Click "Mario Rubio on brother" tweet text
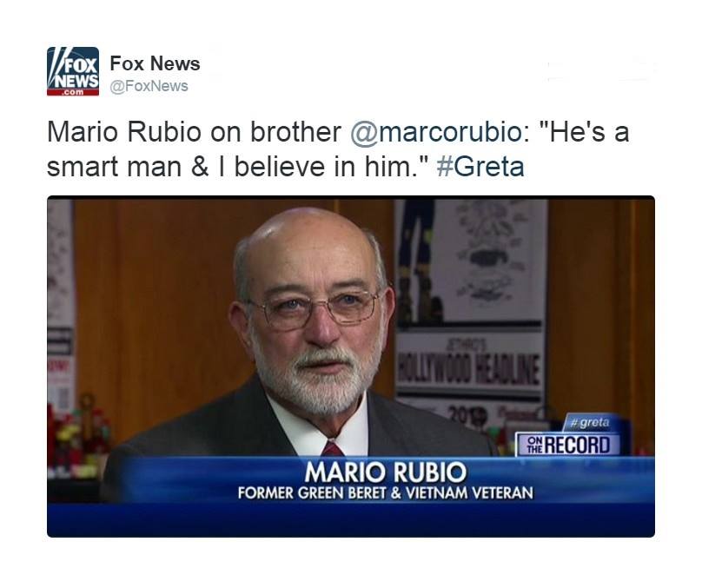The width and height of the screenshot is (702, 588). [x=194, y=132]
